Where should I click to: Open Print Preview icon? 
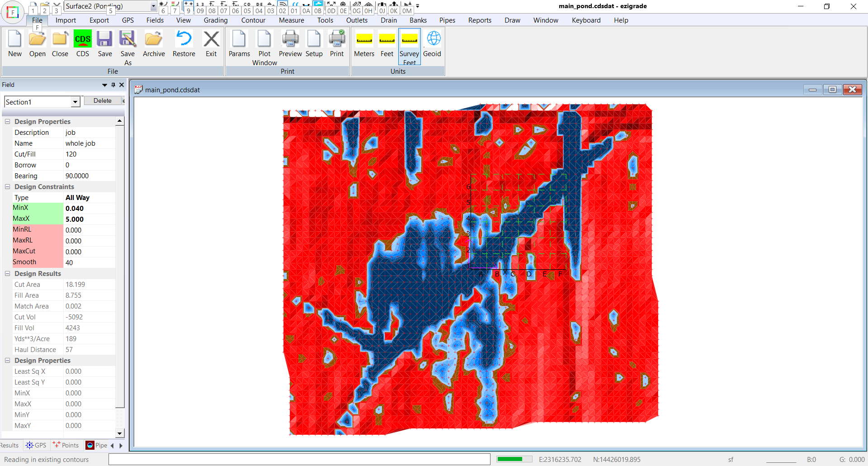tap(290, 40)
